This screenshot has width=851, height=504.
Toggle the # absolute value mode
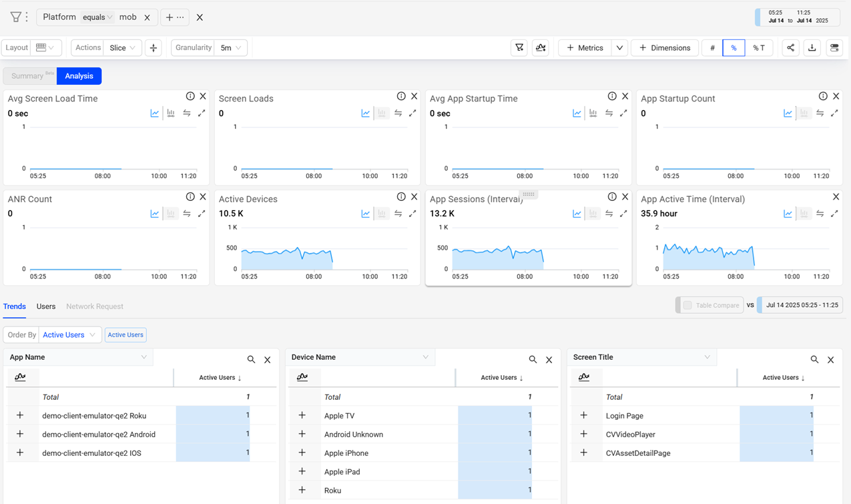click(x=712, y=48)
